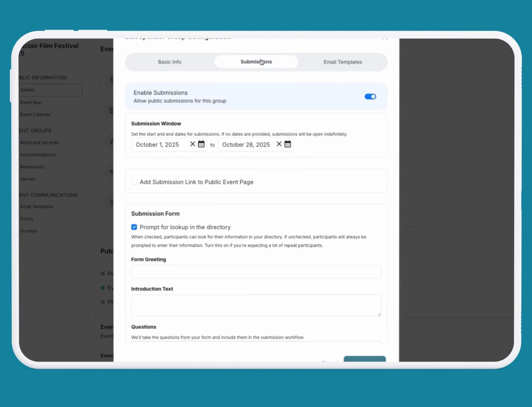Go to Event Map in the sidebar
This screenshot has height=407, width=532.
click(31, 102)
